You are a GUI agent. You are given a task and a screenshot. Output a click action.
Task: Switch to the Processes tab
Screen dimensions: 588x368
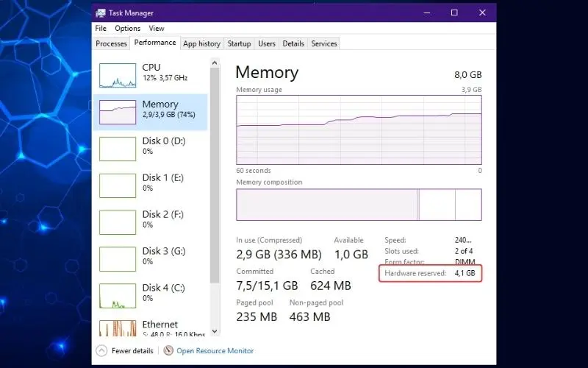click(x=112, y=43)
